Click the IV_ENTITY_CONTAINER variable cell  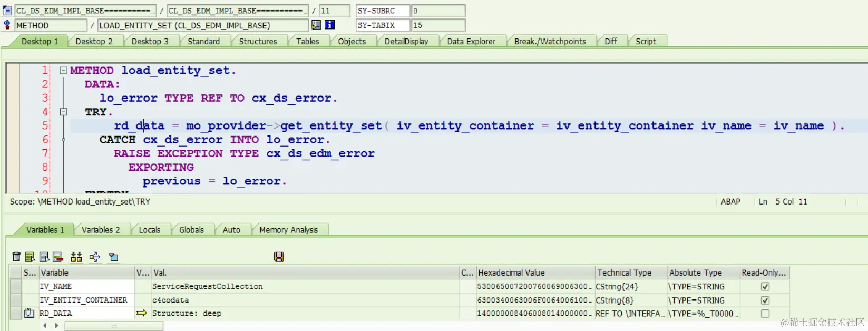86,300
